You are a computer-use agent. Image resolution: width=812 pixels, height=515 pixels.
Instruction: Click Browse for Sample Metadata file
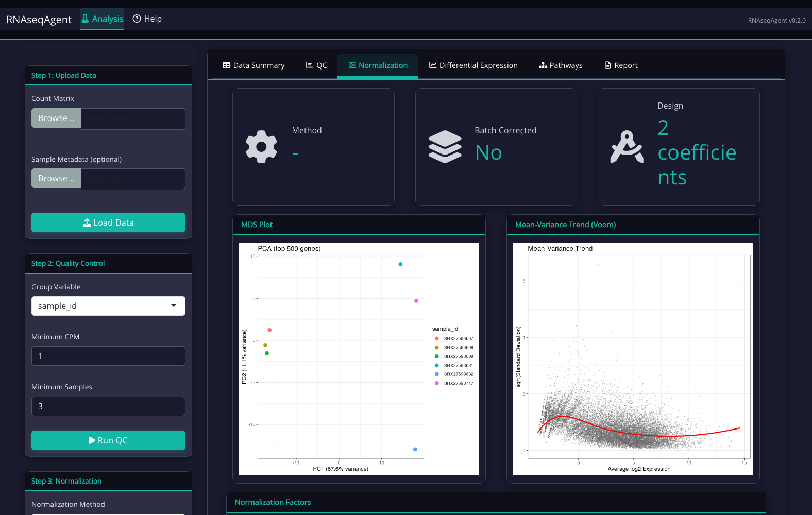point(56,179)
